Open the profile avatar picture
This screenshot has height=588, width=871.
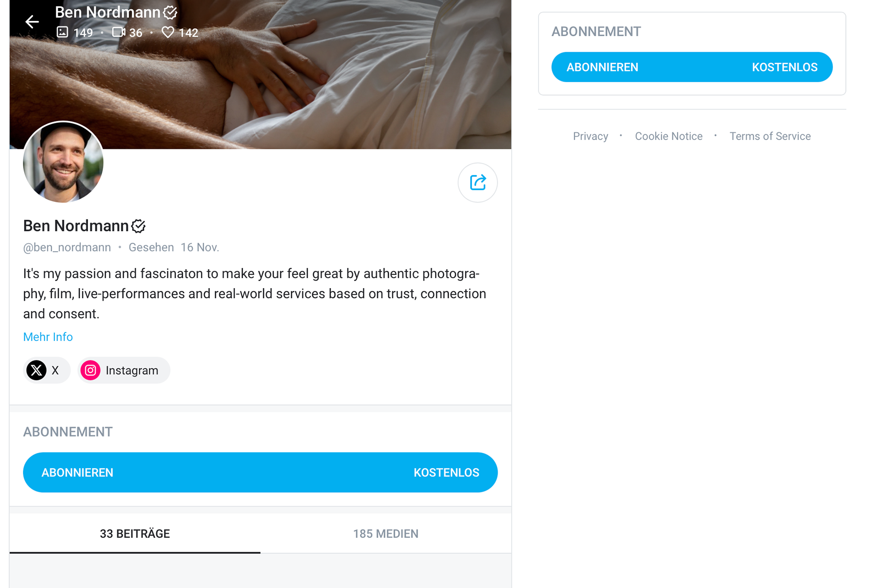63,162
